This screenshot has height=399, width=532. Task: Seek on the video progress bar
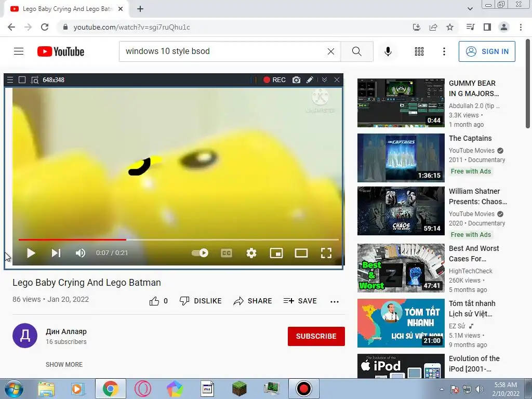179,240
